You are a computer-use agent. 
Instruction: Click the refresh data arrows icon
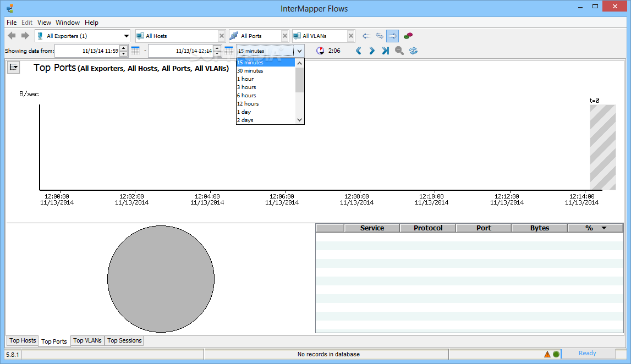click(x=413, y=51)
